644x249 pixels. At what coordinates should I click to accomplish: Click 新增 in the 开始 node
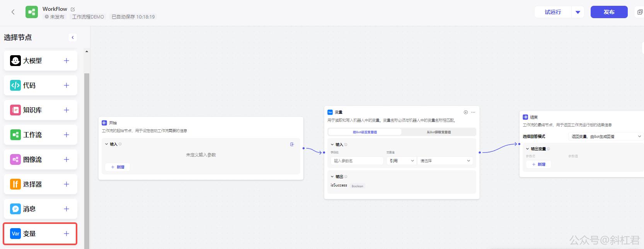click(x=118, y=167)
